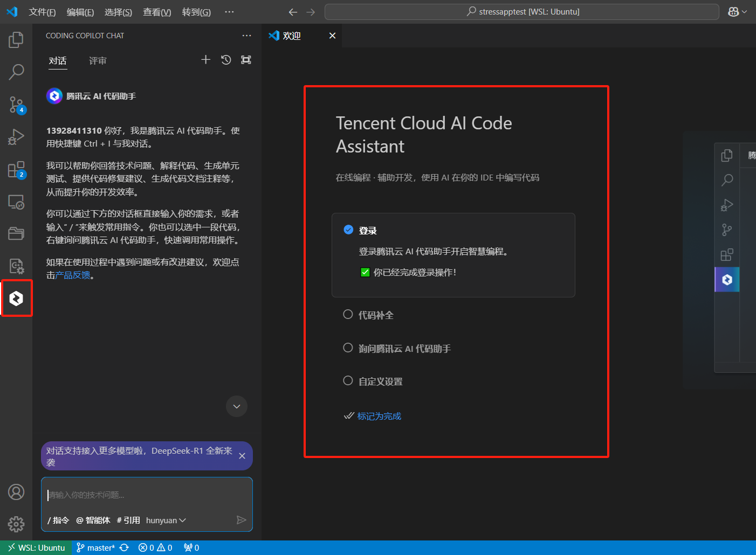Click the scroll-to-bottom chevron button
This screenshot has width=756, height=555.
tap(237, 406)
